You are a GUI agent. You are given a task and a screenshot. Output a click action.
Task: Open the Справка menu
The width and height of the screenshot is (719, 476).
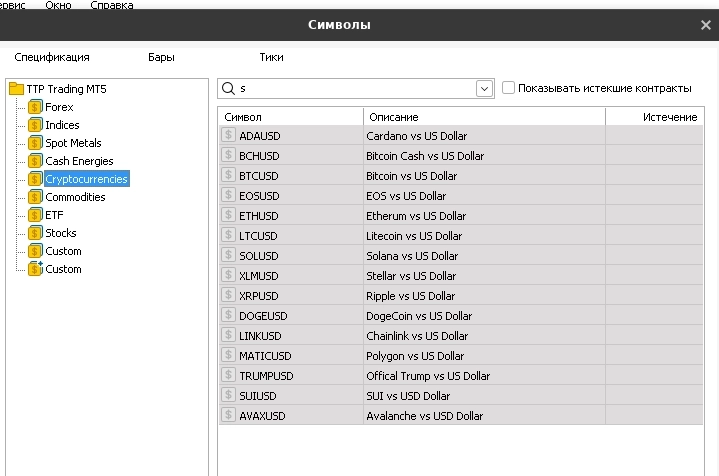tap(111, 5)
